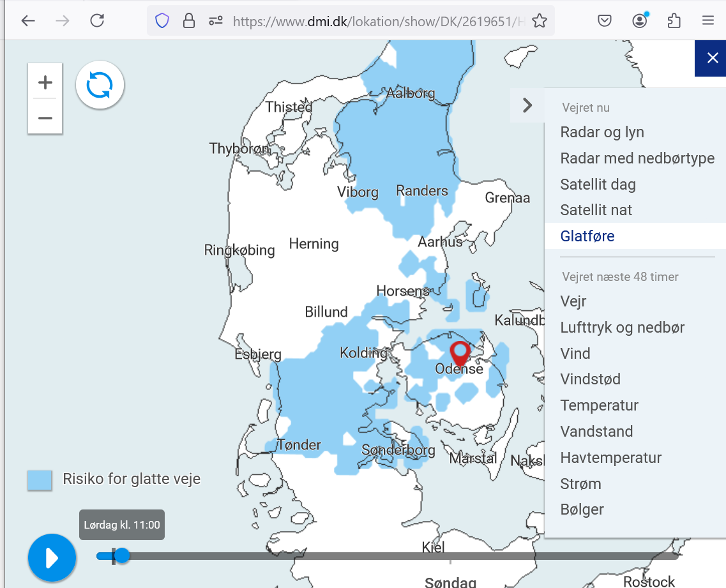Image resolution: width=726 pixels, height=588 pixels.
Task: Open the site permissions icon
Action: coord(216,21)
